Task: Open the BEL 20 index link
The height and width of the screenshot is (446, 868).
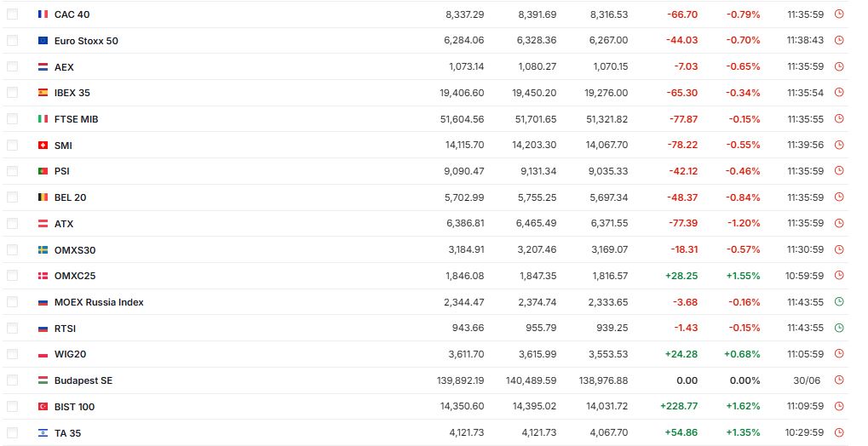Action: tap(70, 197)
